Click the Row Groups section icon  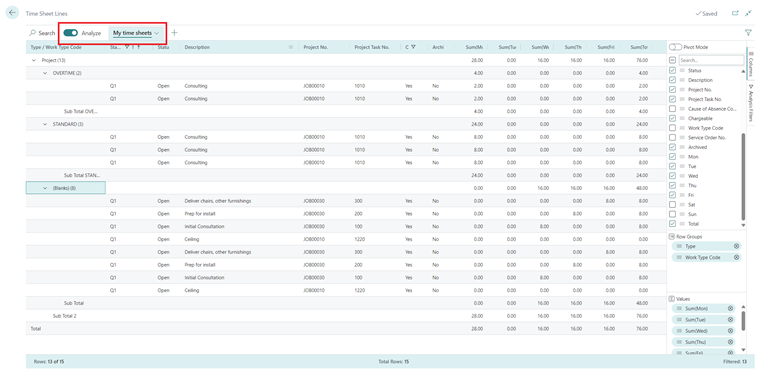coord(672,237)
